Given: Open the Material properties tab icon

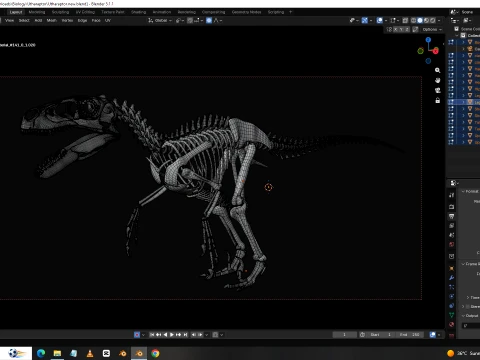Looking at the screenshot, I should click(x=452, y=324).
